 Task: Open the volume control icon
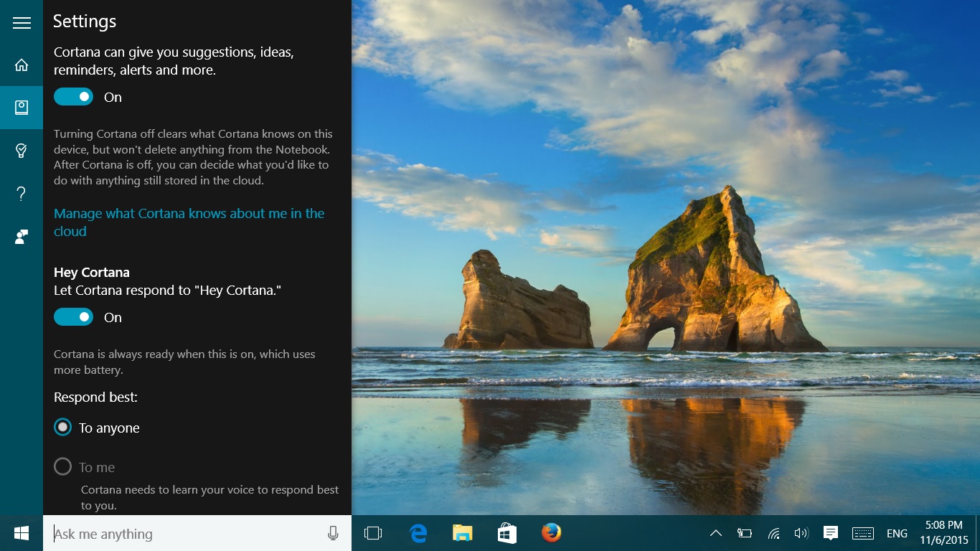pos(801,533)
